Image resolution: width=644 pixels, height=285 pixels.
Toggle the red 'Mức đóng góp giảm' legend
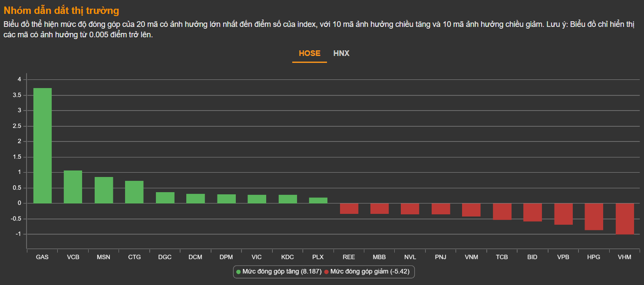coord(369,272)
